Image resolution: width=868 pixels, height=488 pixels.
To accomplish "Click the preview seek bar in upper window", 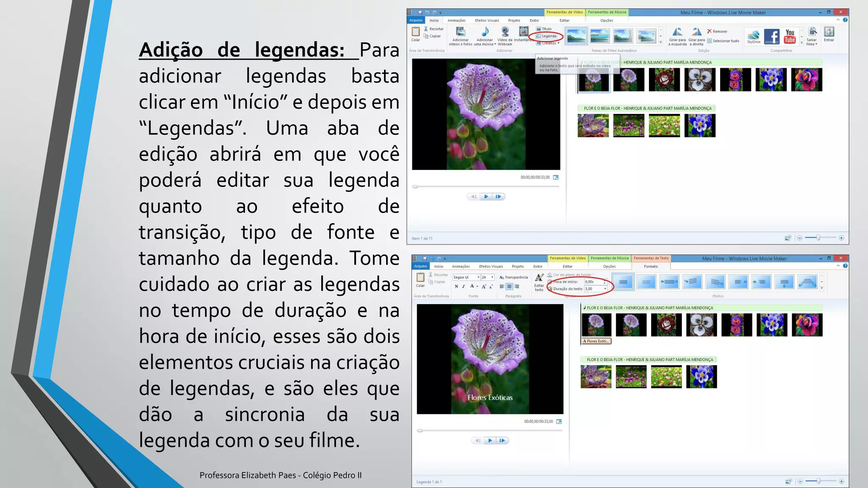I will click(x=486, y=186).
